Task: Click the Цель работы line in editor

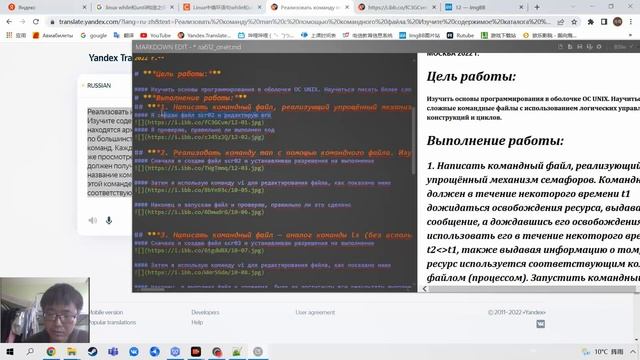Action: click(x=178, y=73)
